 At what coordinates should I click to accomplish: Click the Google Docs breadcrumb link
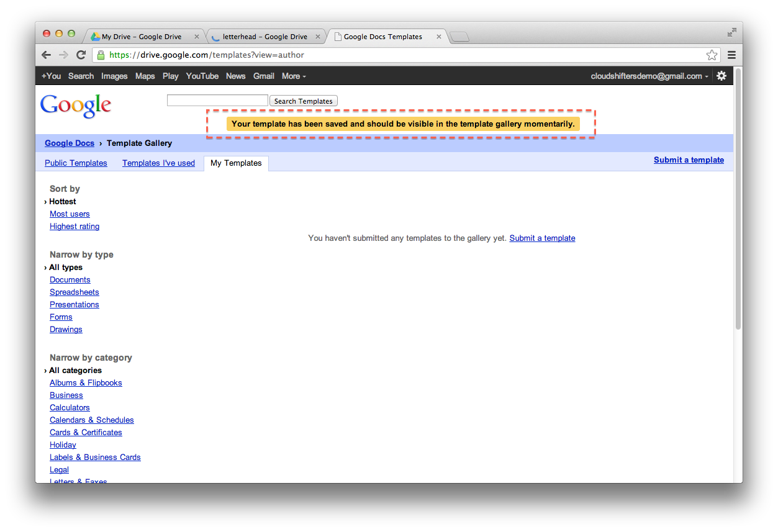coord(70,143)
